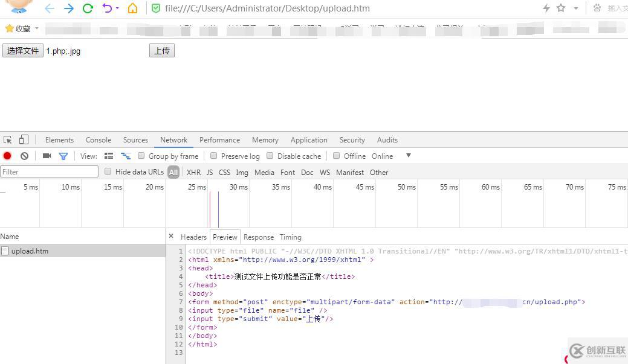Open the Response tab
Image resolution: width=628 pixels, height=364 pixels.
259,237
